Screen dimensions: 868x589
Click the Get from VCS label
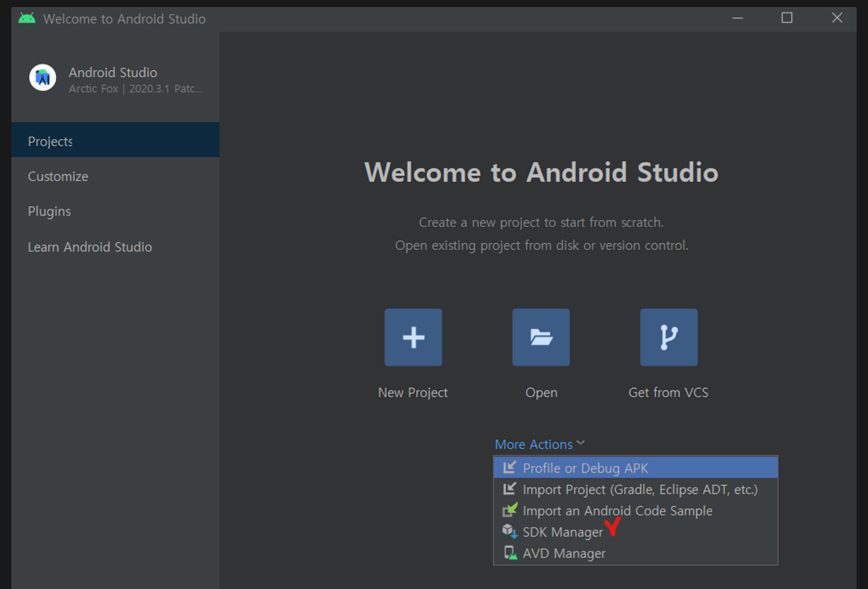click(x=668, y=392)
